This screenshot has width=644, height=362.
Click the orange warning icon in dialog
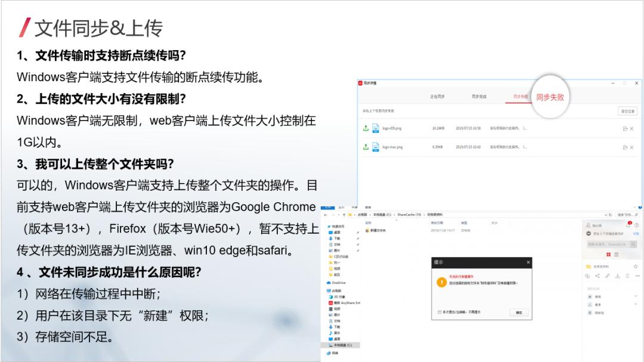point(441,282)
